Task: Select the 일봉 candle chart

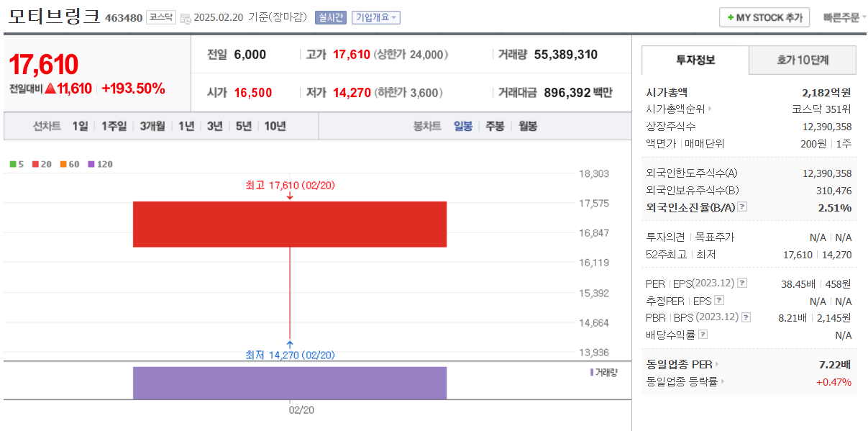Action: click(x=463, y=126)
